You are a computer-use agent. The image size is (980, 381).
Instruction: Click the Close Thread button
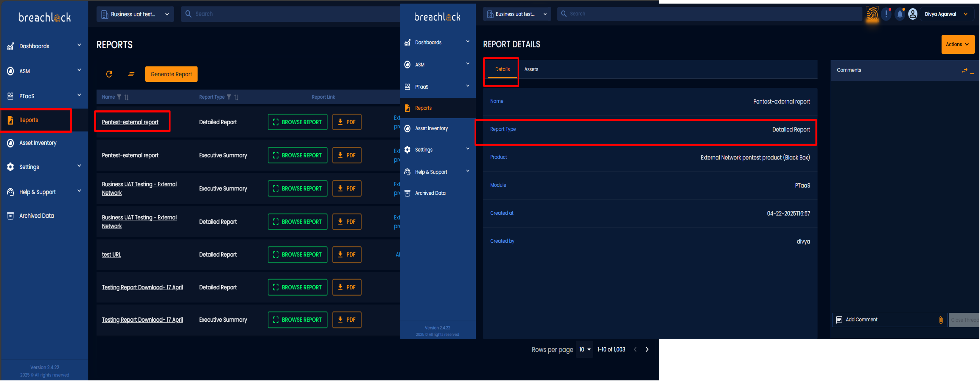click(964, 320)
